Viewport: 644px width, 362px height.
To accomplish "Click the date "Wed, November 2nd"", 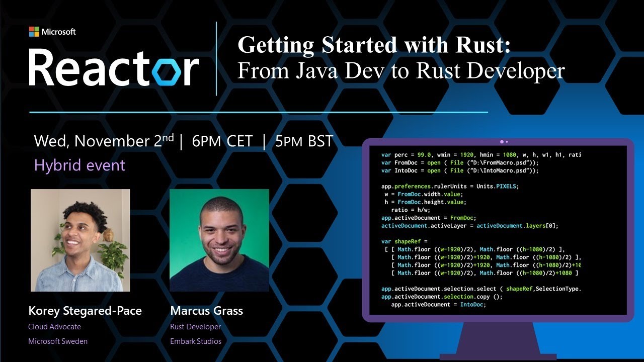I will tap(104, 141).
